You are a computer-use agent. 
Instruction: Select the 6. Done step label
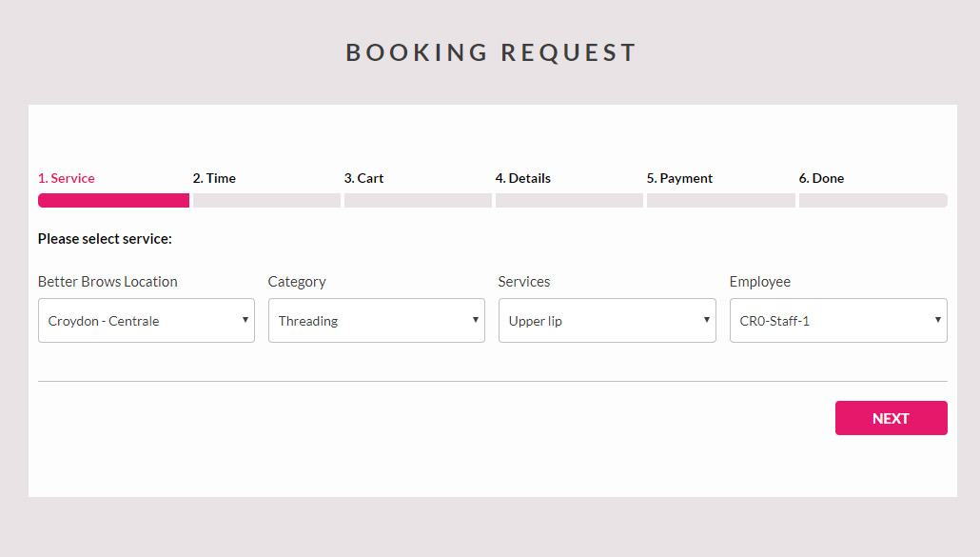(821, 178)
